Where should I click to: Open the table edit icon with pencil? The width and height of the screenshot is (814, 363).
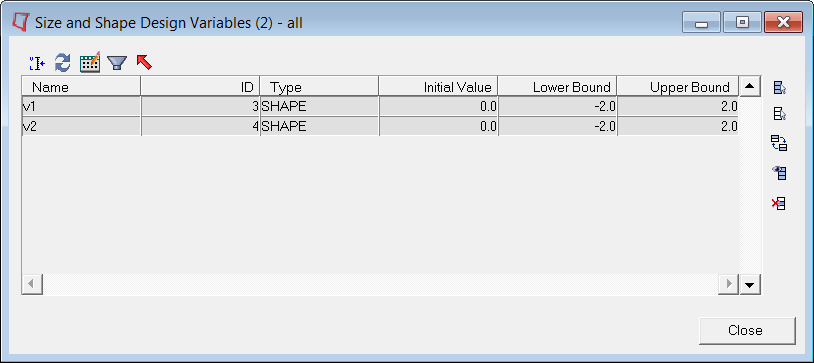pyautogui.click(x=90, y=63)
